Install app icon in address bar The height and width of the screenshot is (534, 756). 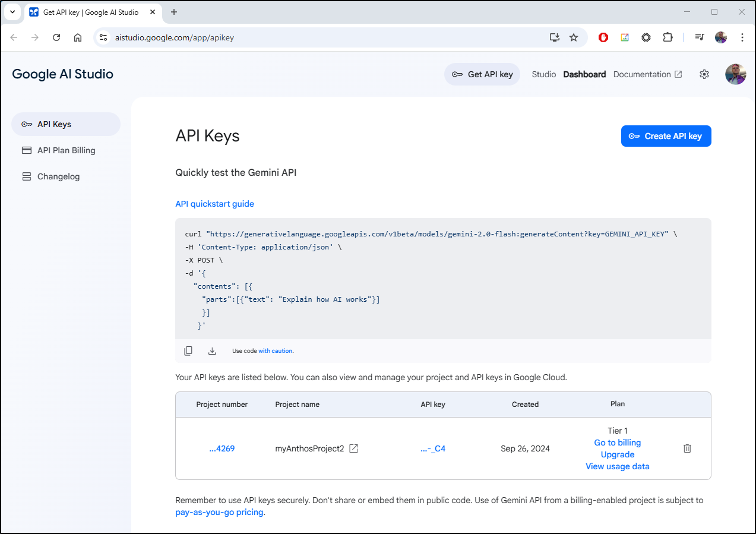tap(555, 37)
